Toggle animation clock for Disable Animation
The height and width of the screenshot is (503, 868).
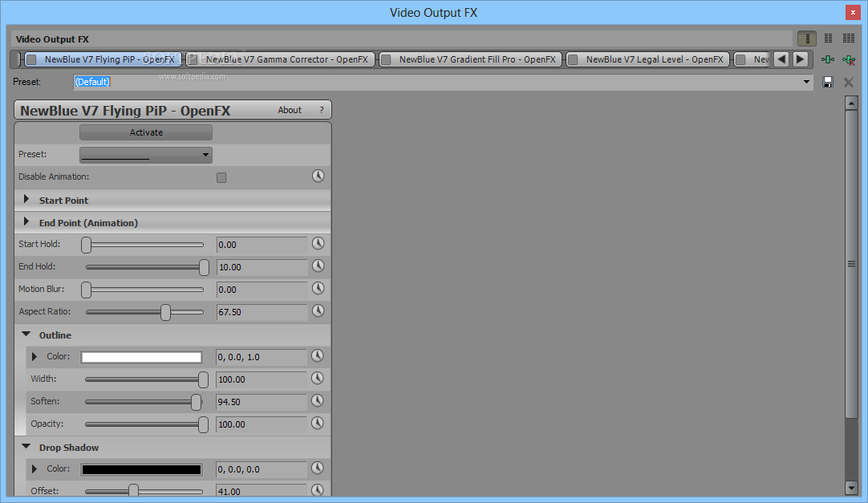point(318,176)
